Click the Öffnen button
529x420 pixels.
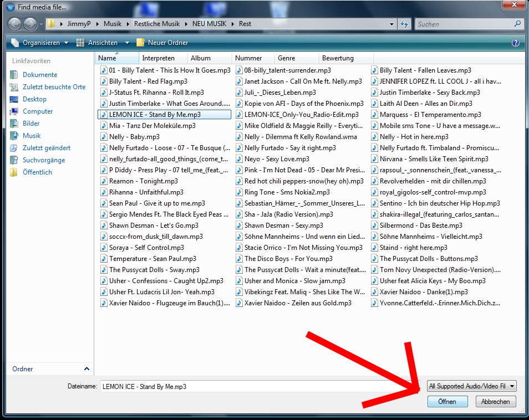tap(447, 402)
